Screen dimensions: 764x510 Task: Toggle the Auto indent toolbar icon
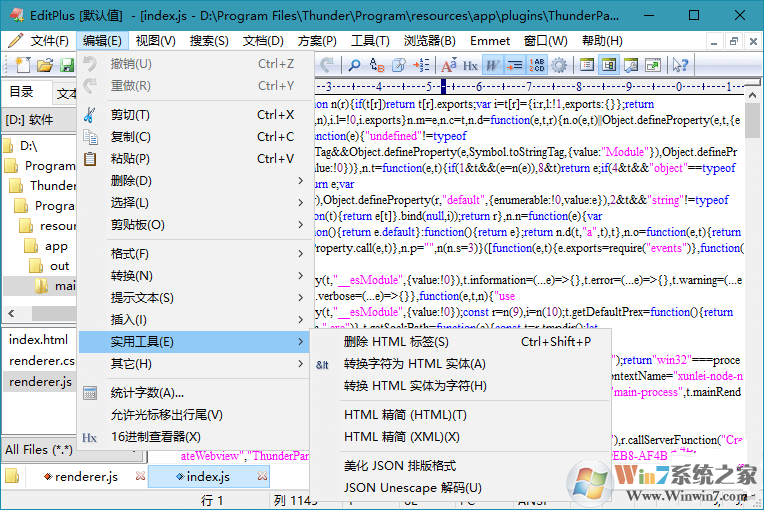515,64
